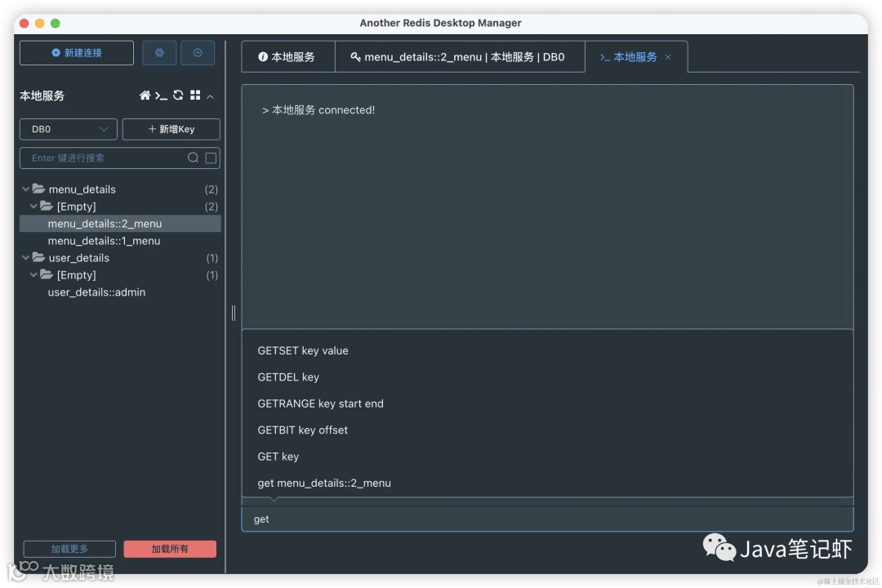Focus the key search input field
Screen dimensions: 882x588
pos(107,158)
